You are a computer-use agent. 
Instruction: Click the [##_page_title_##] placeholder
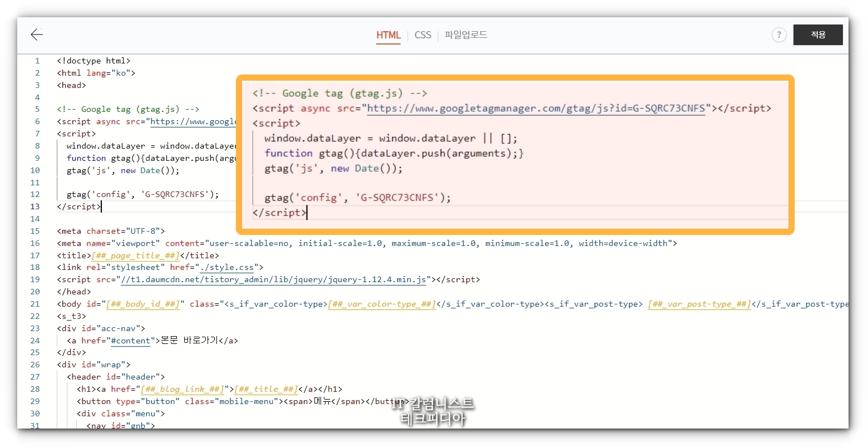[135, 255]
